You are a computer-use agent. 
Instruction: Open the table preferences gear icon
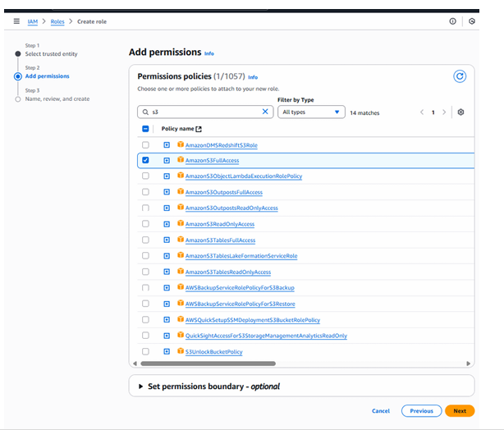(x=460, y=112)
